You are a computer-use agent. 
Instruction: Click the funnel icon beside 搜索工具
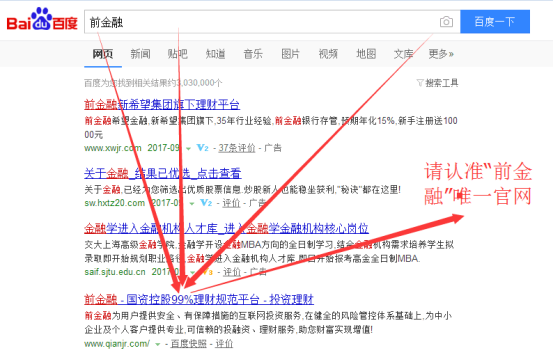pos(420,83)
